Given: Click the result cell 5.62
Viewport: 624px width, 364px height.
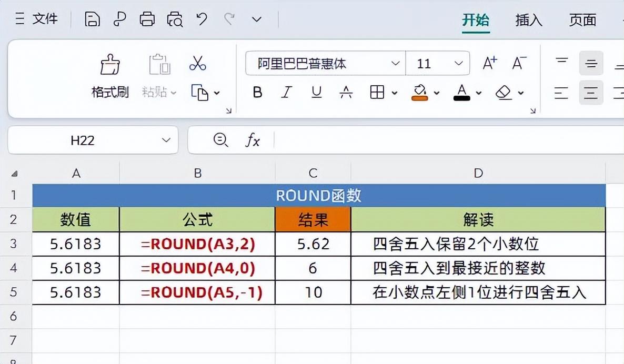Looking at the screenshot, I should (313, 244).
